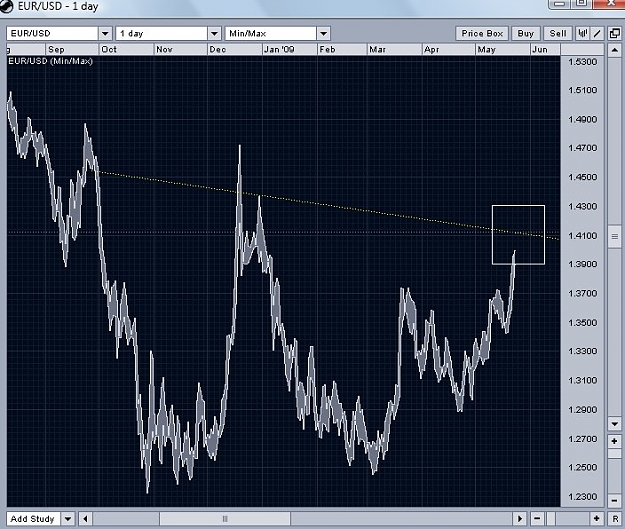The image size is (625, 529).
Task: Click the Buy button
Action: pyautogui.click(x=525, y=33)
